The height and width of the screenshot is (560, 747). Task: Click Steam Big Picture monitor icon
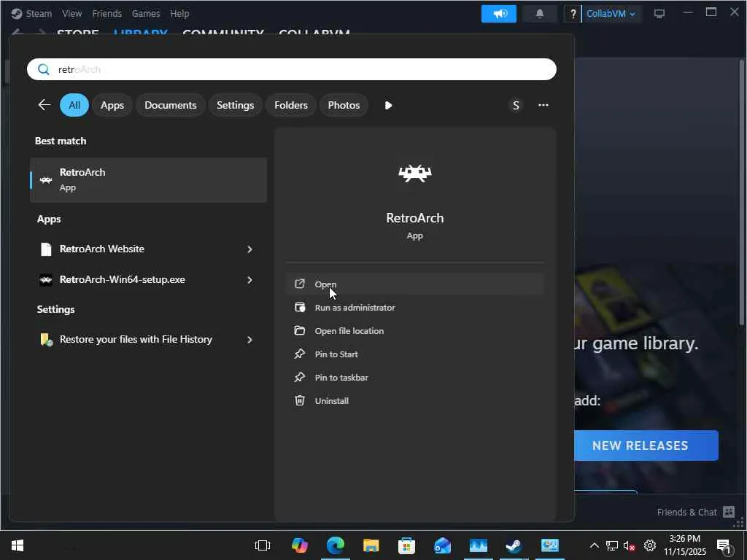[x=659, y=14]
